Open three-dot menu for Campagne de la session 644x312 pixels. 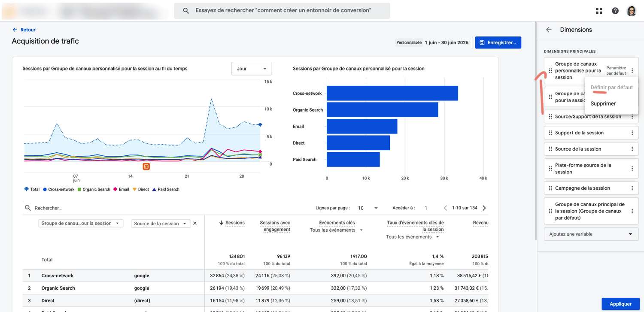tap(632, 188)
